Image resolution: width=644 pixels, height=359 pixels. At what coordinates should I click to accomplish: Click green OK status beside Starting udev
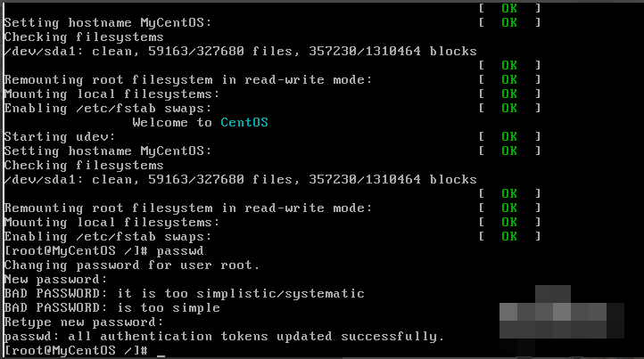coord(509,136)
